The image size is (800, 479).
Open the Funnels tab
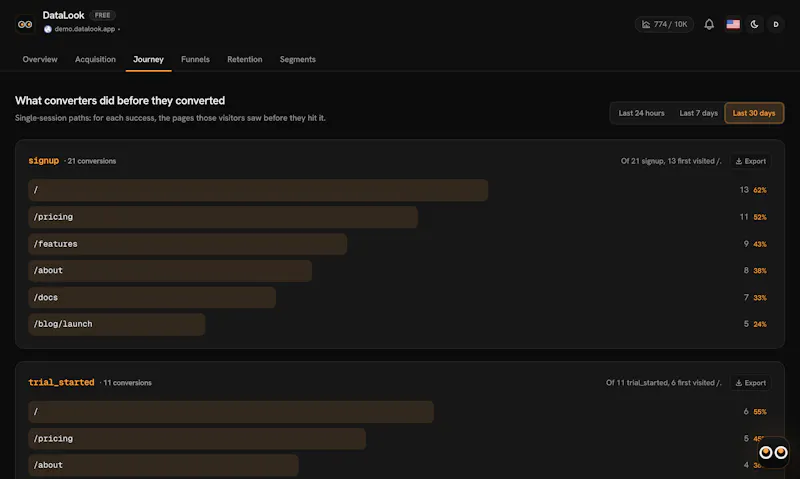click(195, 59)
